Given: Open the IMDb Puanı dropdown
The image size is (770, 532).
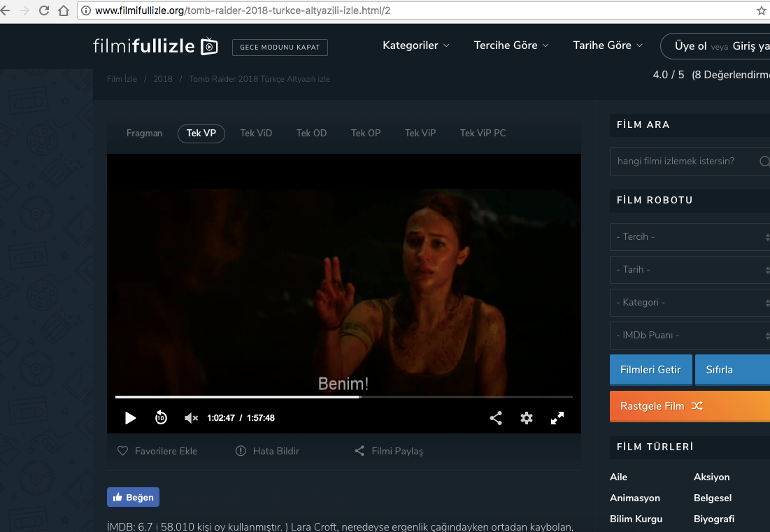Looking at the screenshot, I should pos(689,336).
